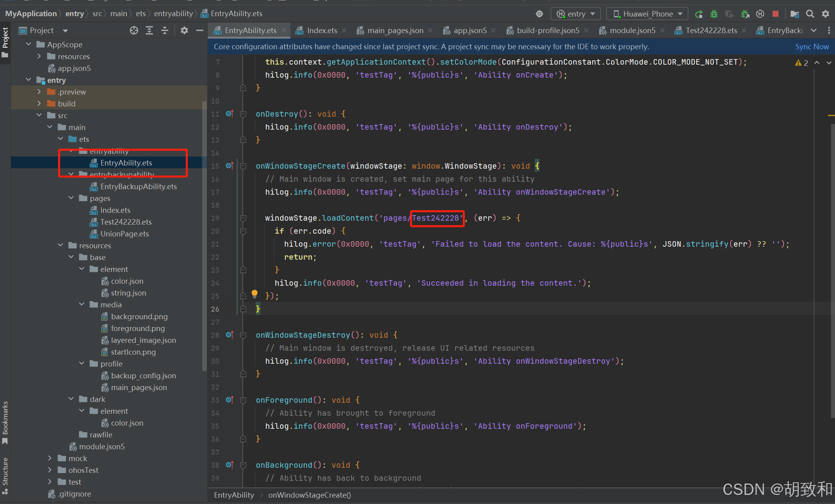This screenshot has width=835, height=504.
Task: Open the Project Structure icon
Action: click(x=794, y=14)
